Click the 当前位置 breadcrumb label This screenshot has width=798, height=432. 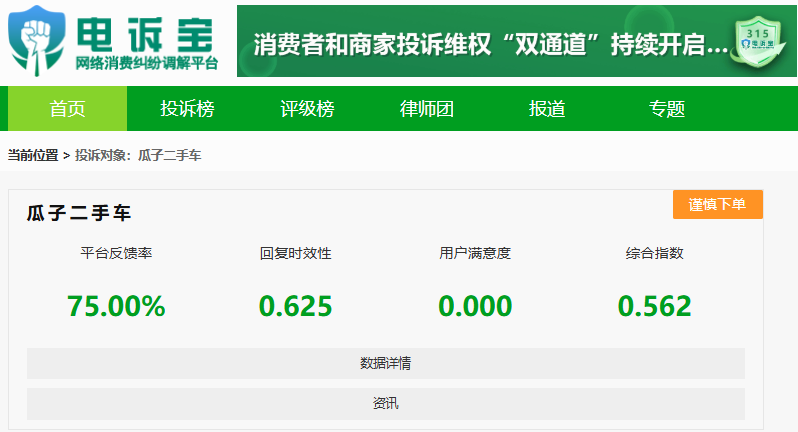(33, 155)
